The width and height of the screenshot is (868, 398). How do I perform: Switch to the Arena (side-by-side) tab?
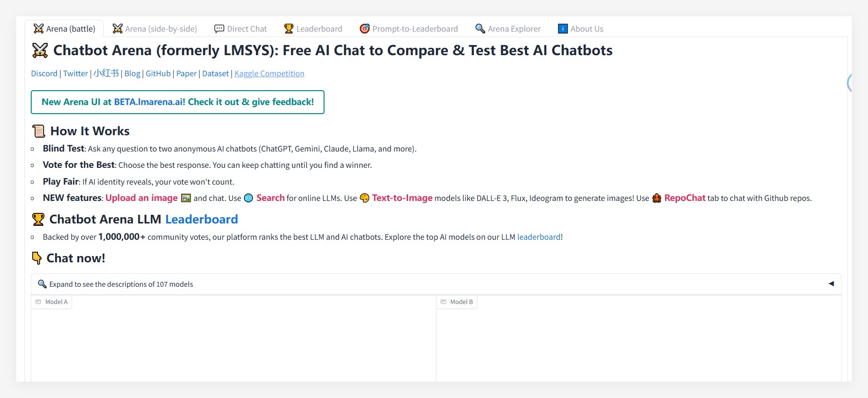point(155,29)
